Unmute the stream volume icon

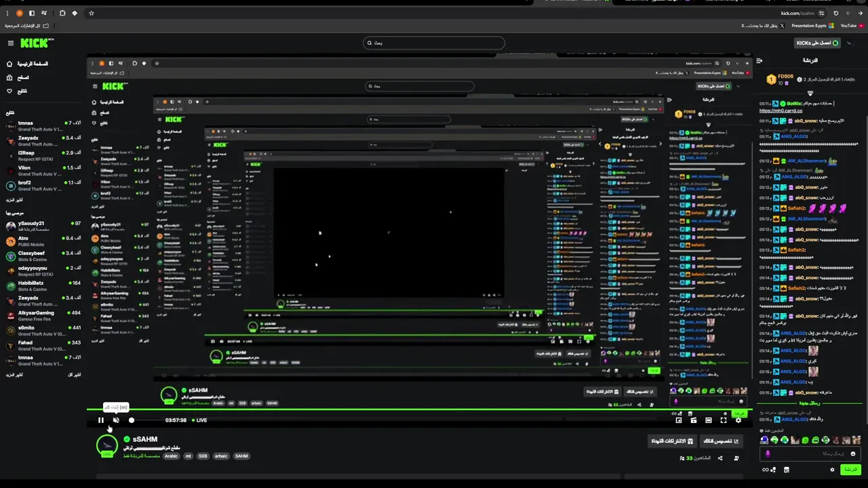point(116,420)
